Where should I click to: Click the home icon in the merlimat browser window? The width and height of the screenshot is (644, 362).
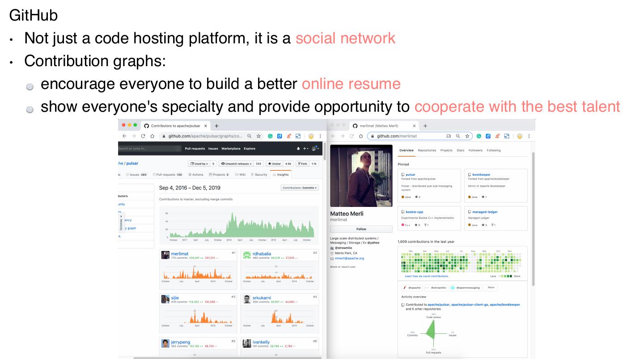pyautogui.click(x=361, y=136)
